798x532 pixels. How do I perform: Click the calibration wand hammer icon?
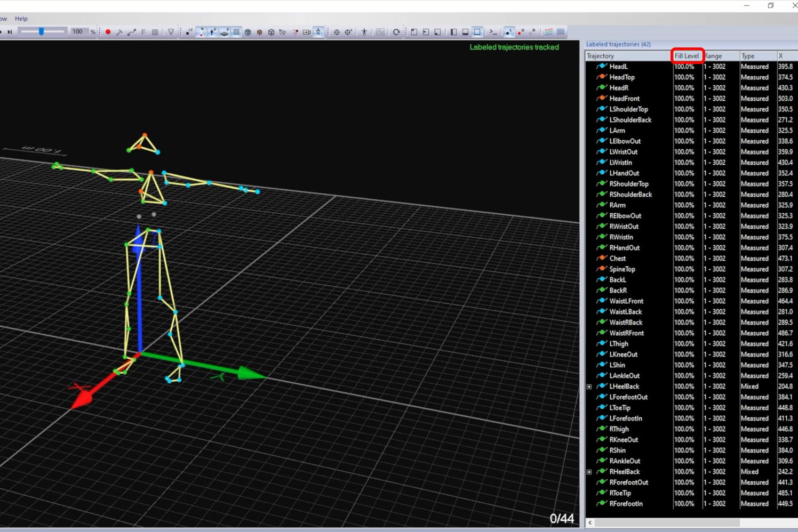[119, 32]
